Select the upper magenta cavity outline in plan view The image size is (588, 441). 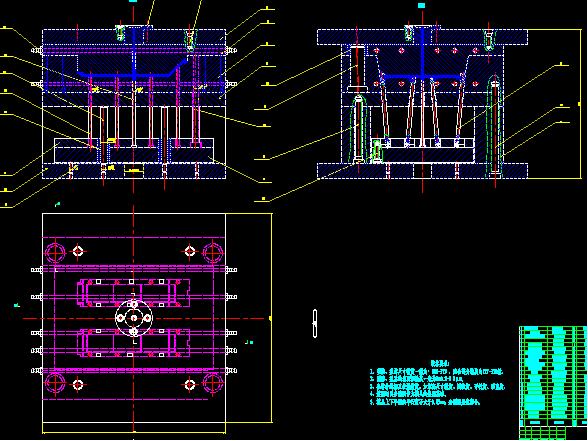coord(134,293)
